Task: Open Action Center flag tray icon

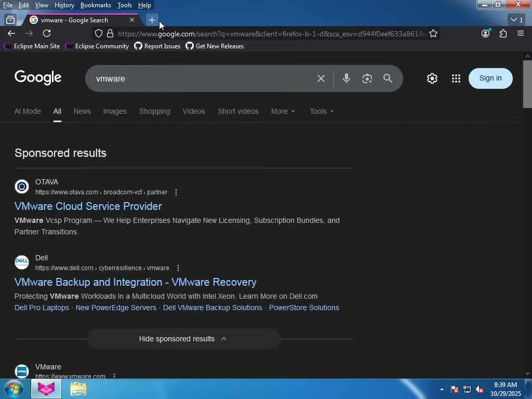Action: click(454, 389)
